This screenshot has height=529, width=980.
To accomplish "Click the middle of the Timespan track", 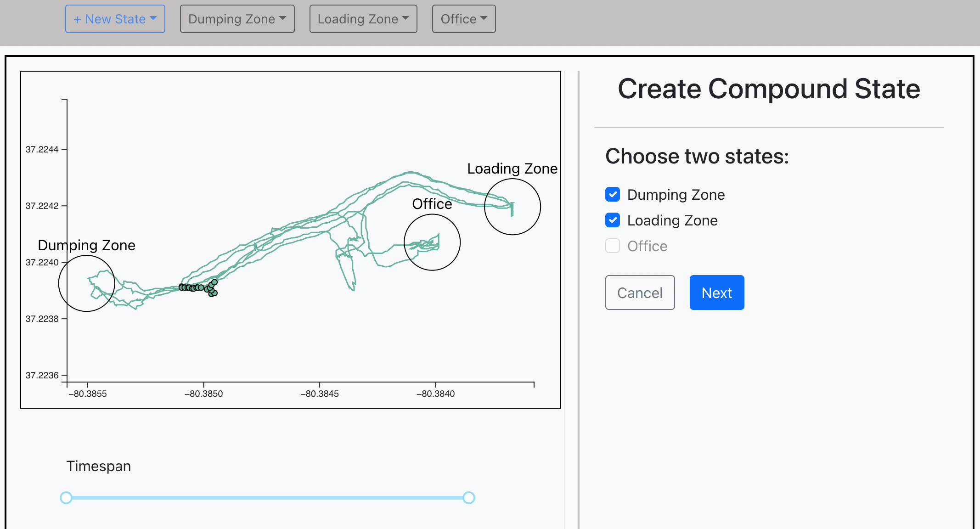I will pyautogui.click(x=267, y=498).
